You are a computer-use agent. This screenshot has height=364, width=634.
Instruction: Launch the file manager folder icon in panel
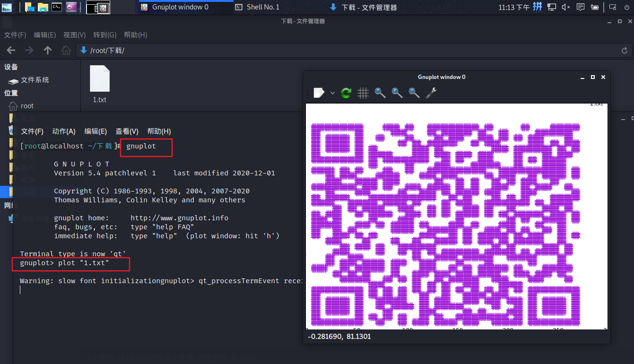pyautogui.click(x=43, y=7)
